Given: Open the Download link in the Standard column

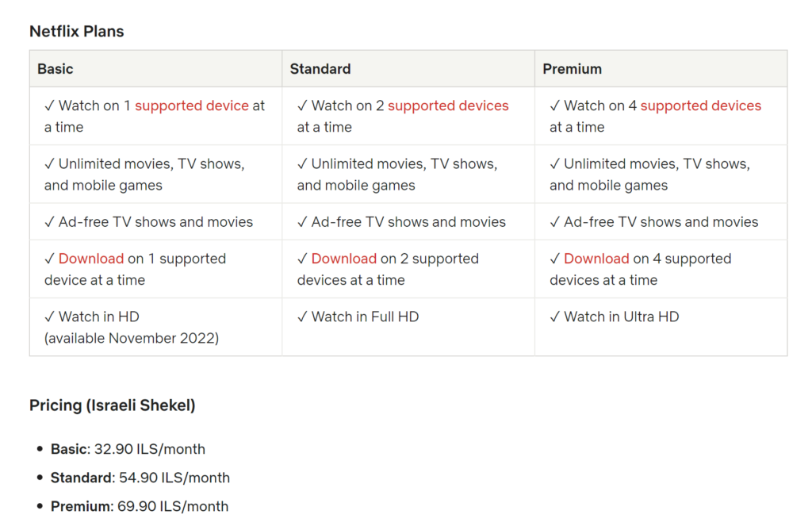Looking at the screenshot, I should coord(343,259).
